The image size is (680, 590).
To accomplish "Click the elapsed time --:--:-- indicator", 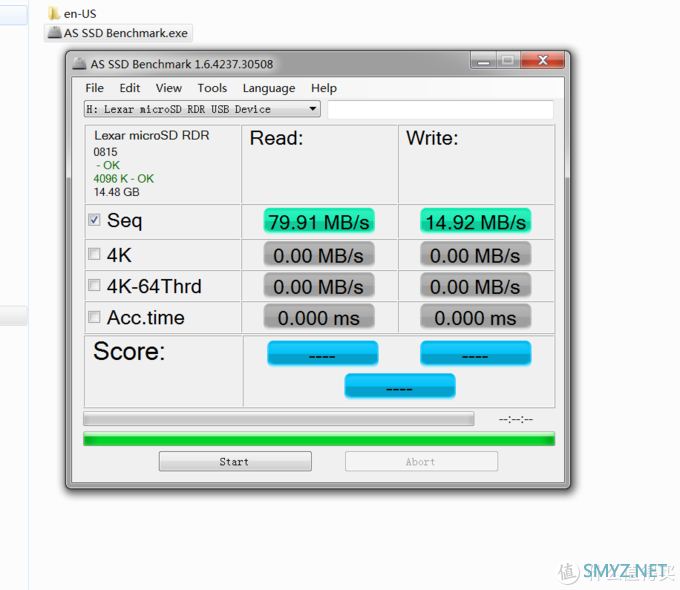I will pos(515,419).
